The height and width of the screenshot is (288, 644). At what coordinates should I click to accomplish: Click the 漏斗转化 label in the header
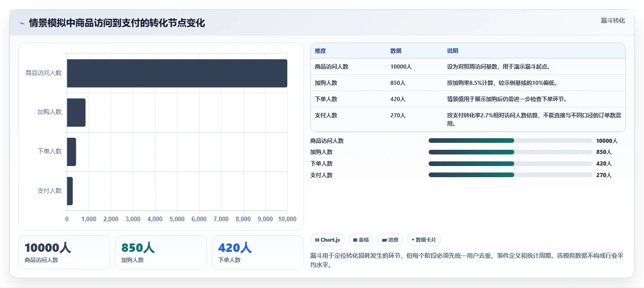click(612, 21)
